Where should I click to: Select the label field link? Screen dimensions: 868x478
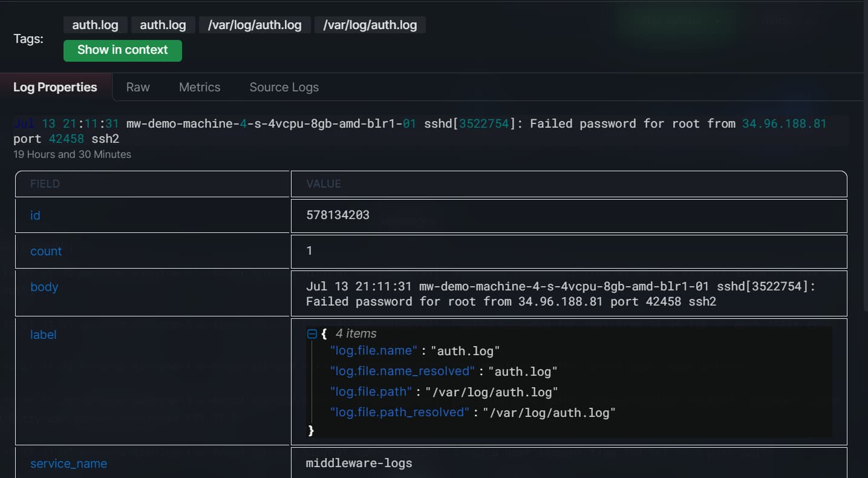[43, 335]
